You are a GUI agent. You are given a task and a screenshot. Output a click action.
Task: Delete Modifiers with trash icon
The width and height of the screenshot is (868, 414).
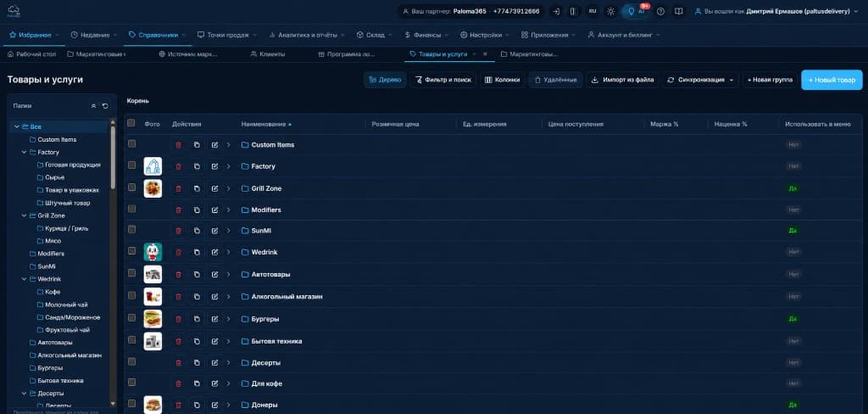pyautogui.click(x=178, y=210)
